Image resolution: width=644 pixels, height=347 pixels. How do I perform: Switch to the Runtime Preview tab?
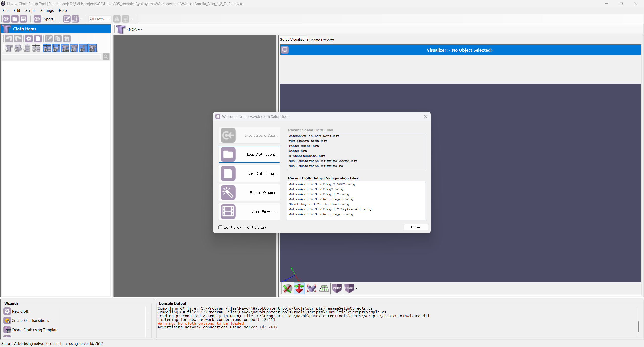[320, 40]
